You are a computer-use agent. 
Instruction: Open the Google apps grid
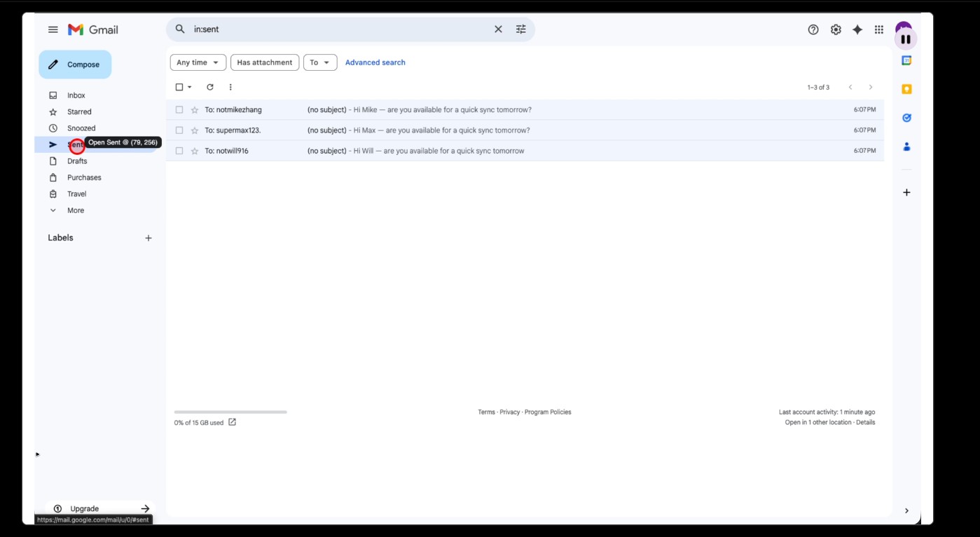878,29
